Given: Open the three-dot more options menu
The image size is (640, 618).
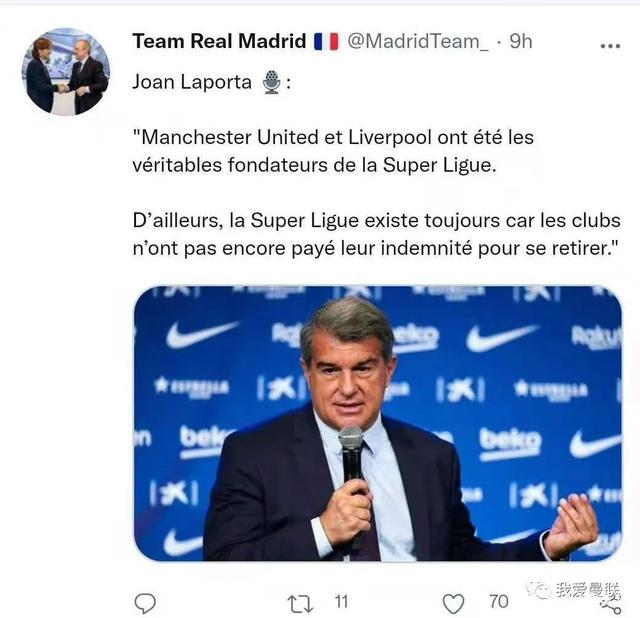Looking at the screenshot, I should 609,45.
